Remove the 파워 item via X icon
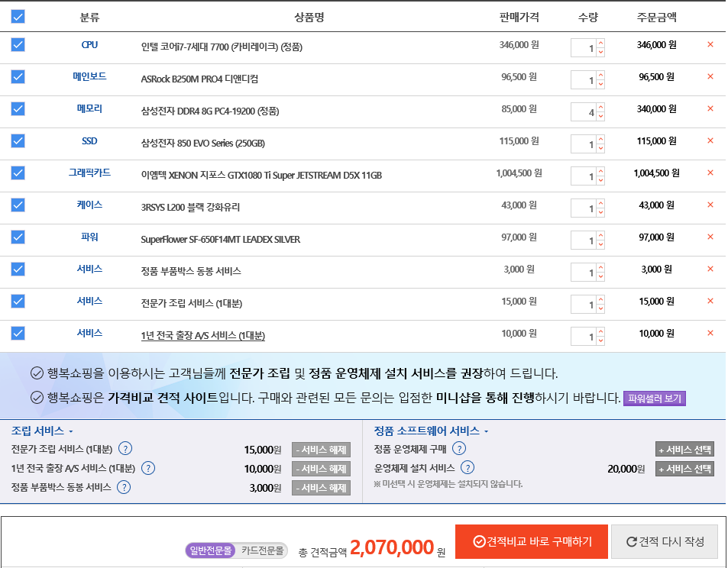 click(x=710, y=237)
